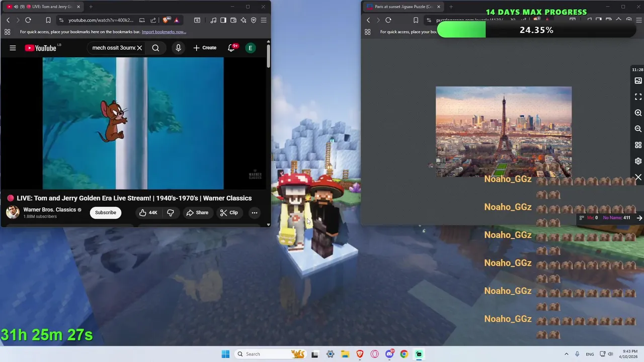This screenshot has width=644, height=362.
Task: Zoom in on the puzzle
Action: (638, 113)
